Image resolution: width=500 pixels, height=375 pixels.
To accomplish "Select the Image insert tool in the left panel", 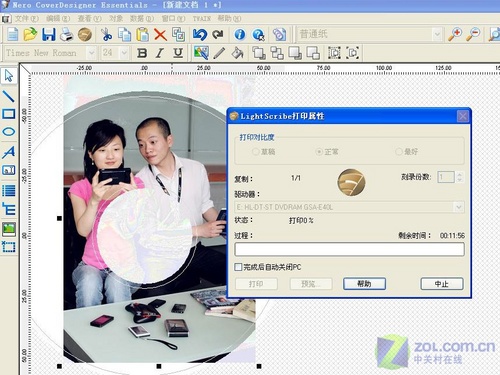I will pyautogui.click(x=9, y=229).
